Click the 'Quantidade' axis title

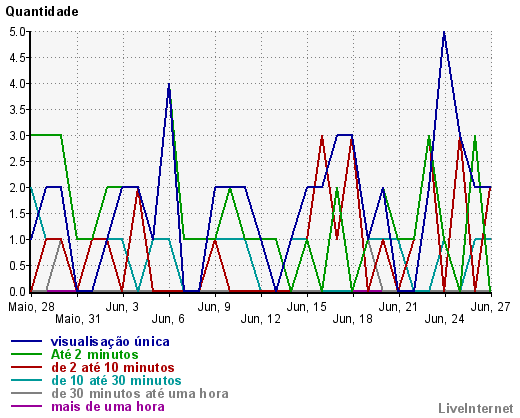click(x=42, y=12)
